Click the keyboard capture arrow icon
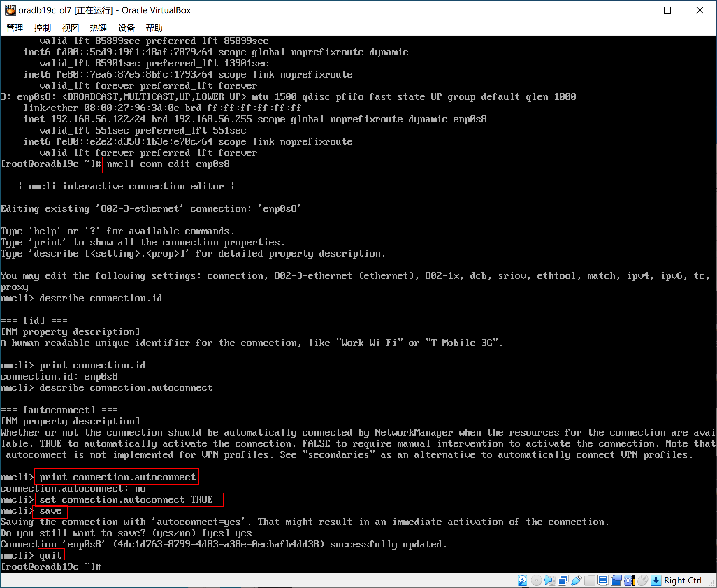 tap(656, 581)
